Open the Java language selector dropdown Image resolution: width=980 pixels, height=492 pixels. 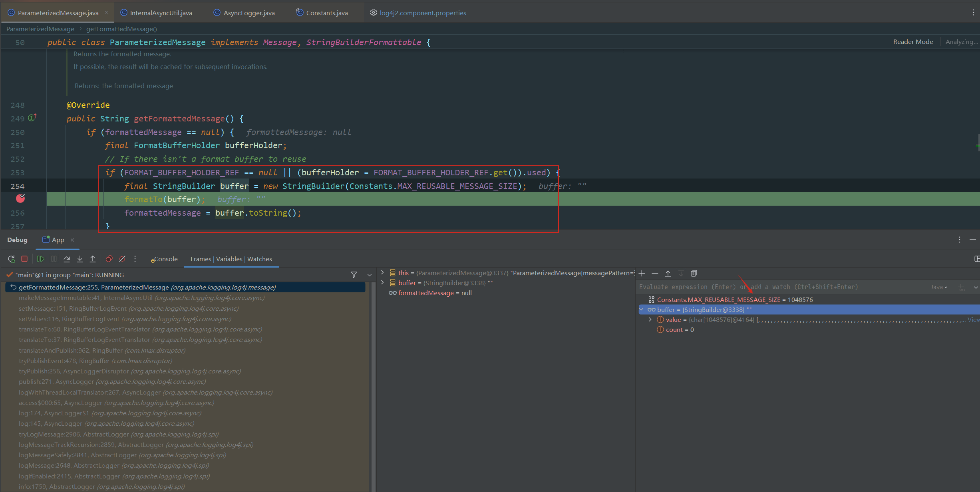coord(938,287)
